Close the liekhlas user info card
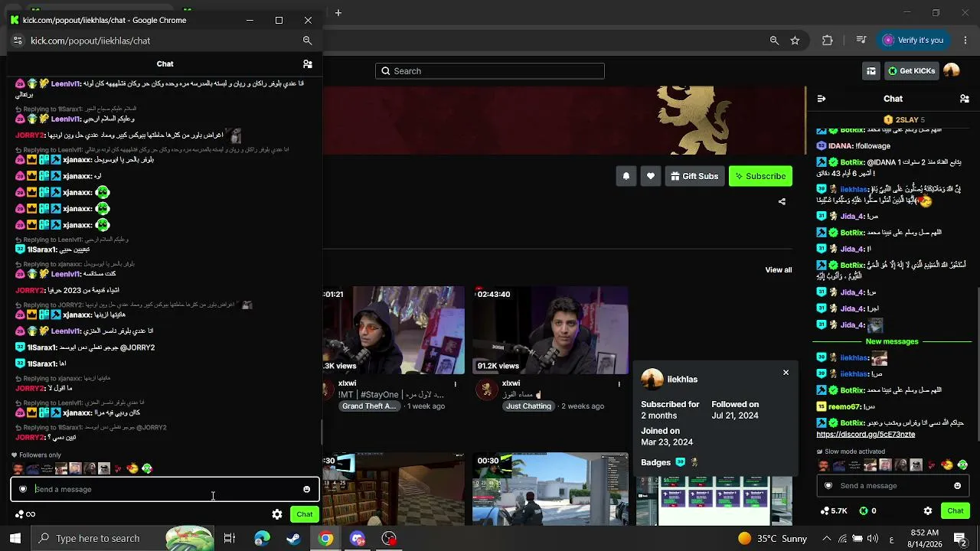 tap(786, 373)
